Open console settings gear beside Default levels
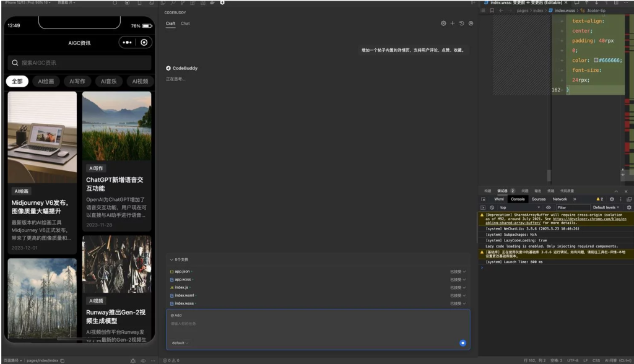This screenshot has height=364, width=634. pos(629,207)
